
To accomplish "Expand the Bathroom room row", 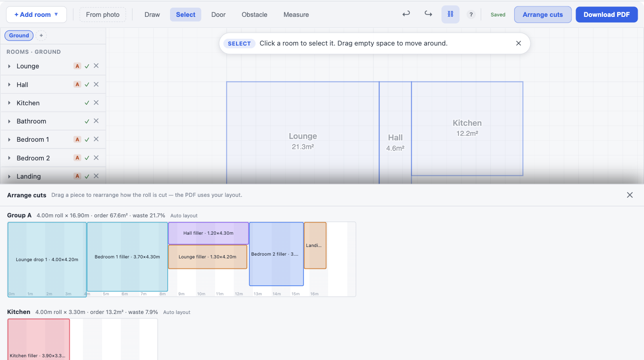I will click(x=9, y=121).
